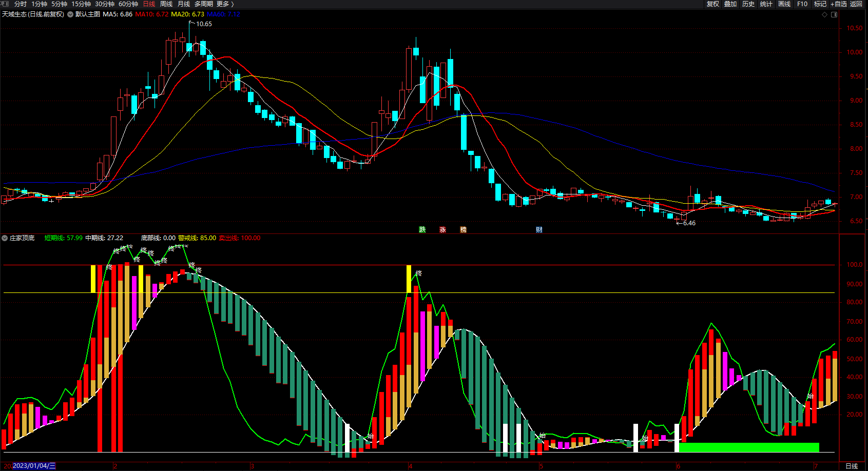Click the orange 榜 event marker

coord(463,229)
